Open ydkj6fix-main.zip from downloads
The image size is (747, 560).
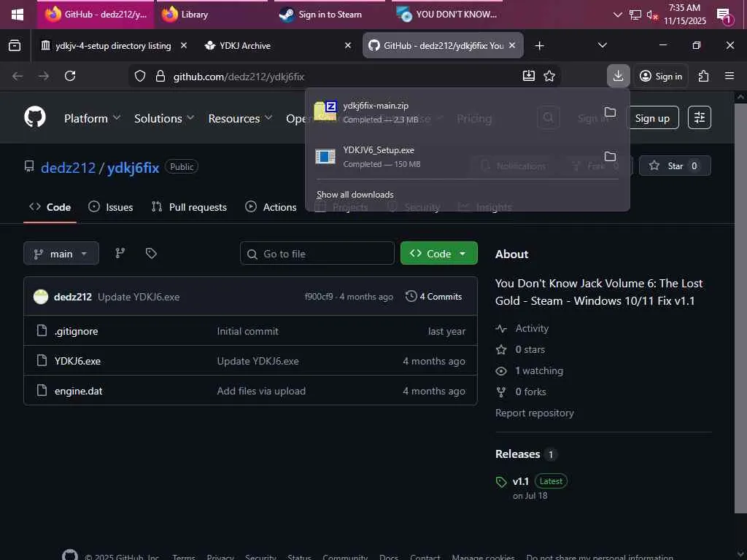point(452,112)
